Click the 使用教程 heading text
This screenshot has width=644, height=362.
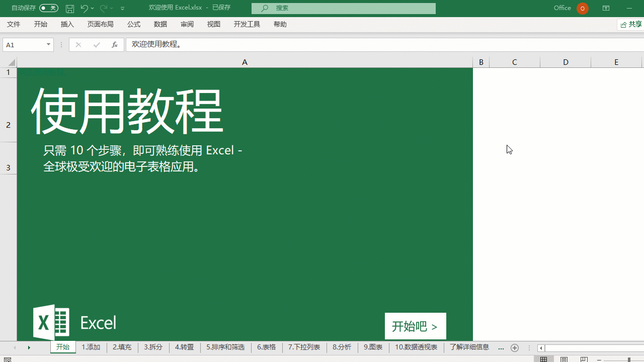tap(127, 112)
